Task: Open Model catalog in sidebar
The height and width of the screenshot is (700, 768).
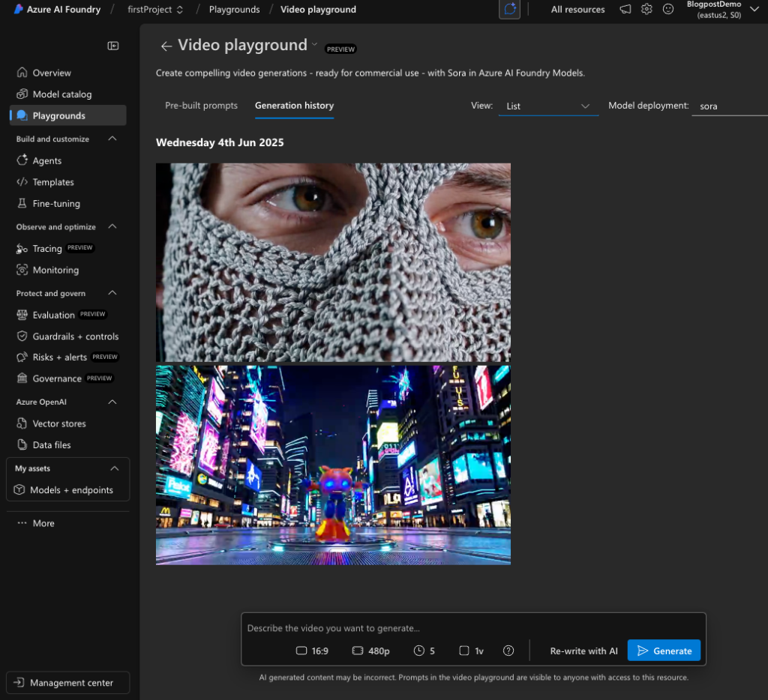Action: coord(61,94)
